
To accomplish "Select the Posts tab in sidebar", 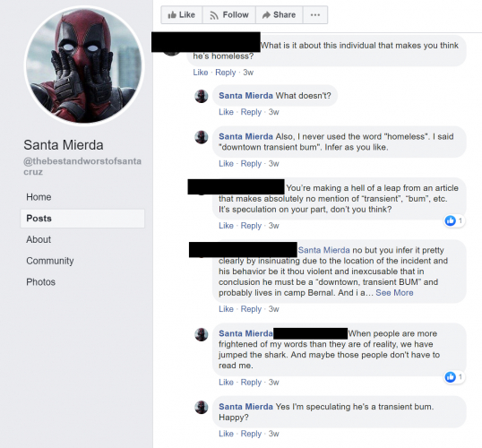I will coord(82,219).
